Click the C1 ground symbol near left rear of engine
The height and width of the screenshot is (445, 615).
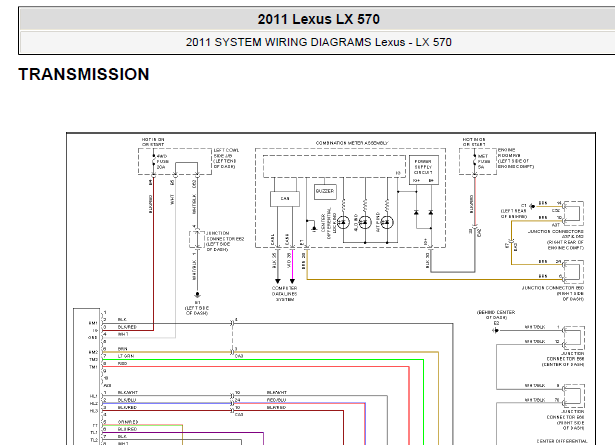[531, 206]
